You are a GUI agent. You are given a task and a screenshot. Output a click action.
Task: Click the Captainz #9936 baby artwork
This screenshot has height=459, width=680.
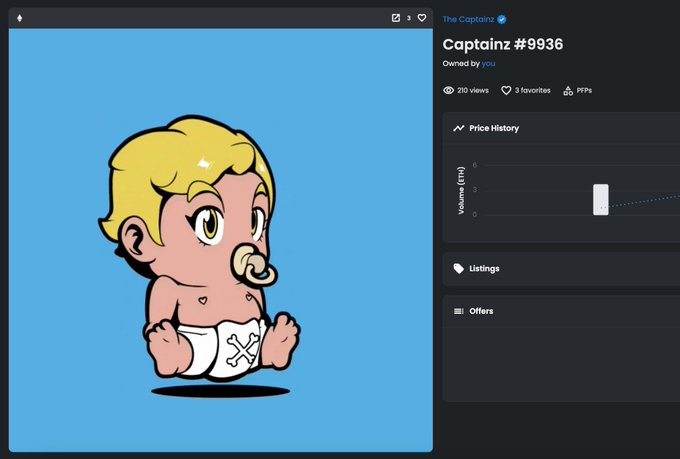tap(221, 240)
